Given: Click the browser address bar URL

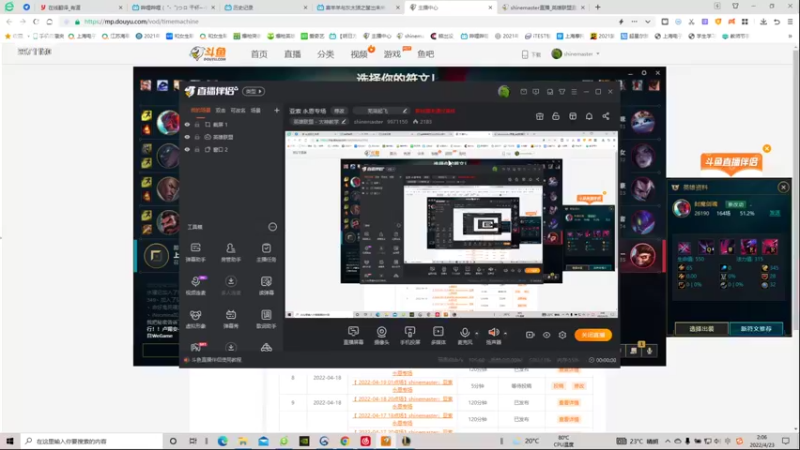Looking at the screenshot, I should [x=141, y=22].
